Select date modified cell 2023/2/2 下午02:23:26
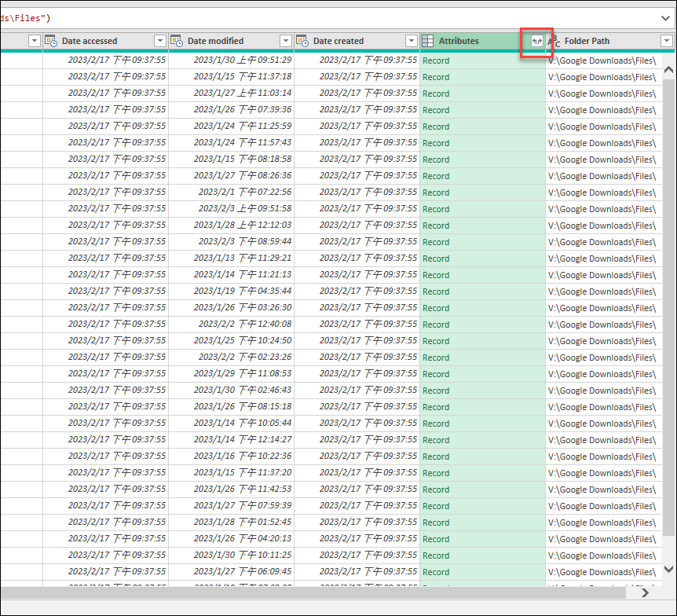Viewport: 677px width, 616px height. coord(232,357)
